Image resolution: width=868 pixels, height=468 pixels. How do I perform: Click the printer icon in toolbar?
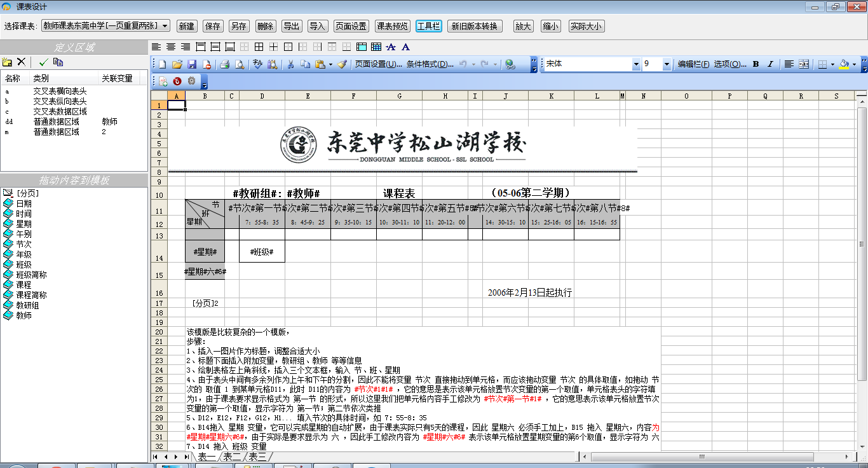(224, 64)
